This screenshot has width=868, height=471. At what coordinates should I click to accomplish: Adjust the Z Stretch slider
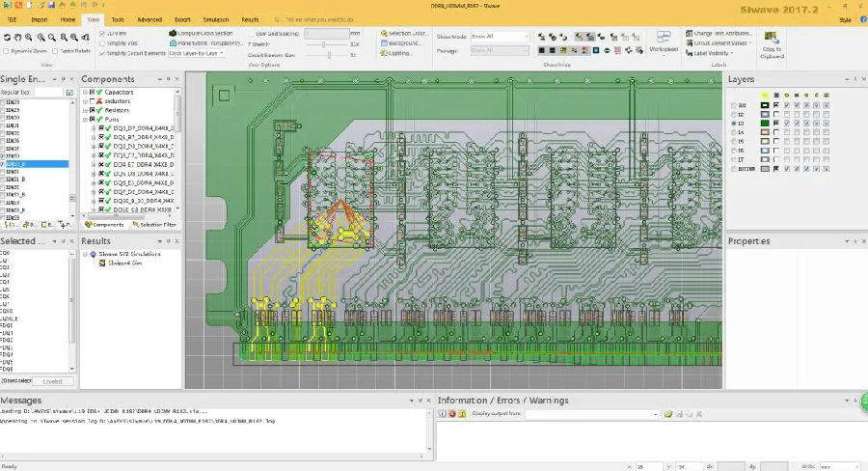324,43
